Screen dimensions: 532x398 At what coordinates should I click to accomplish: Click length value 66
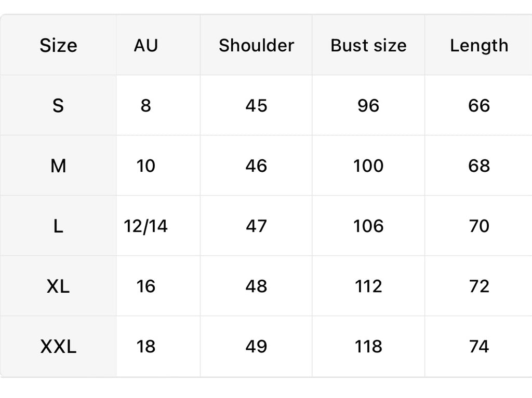coord(478,106)
